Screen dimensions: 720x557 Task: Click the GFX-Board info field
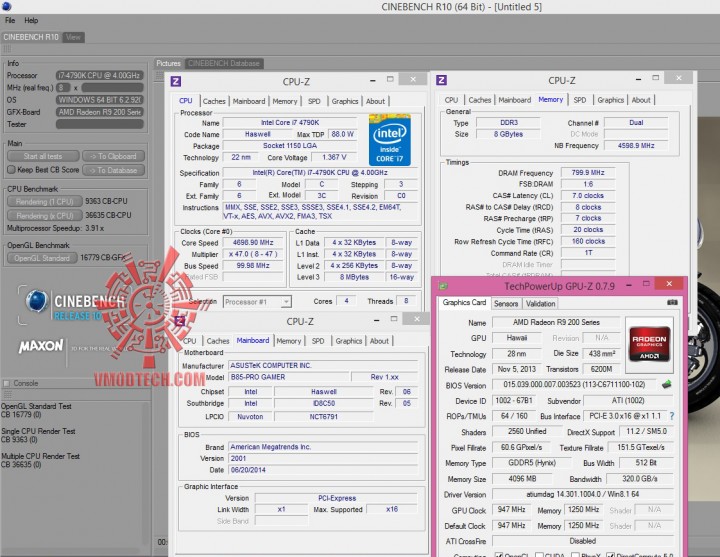[x=100, y=112]
